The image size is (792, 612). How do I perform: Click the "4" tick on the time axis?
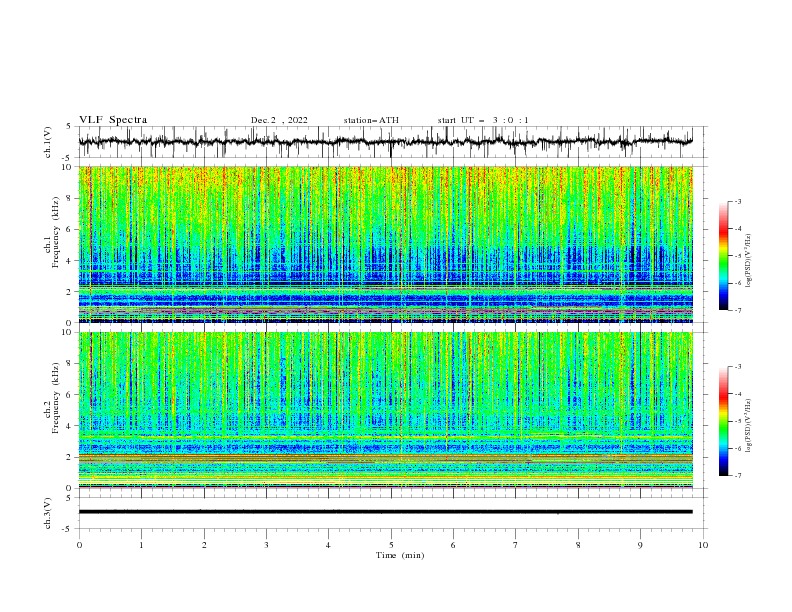pos(328,545)
